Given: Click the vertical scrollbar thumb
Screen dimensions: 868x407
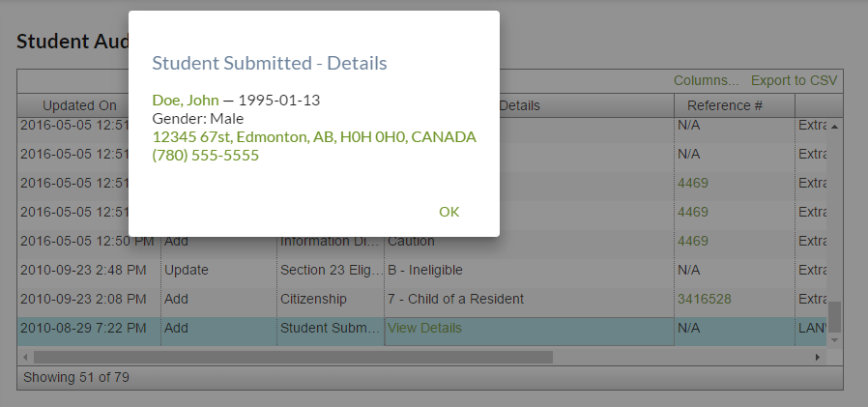Looking at the screenshot, I should [x=834, y=316].
